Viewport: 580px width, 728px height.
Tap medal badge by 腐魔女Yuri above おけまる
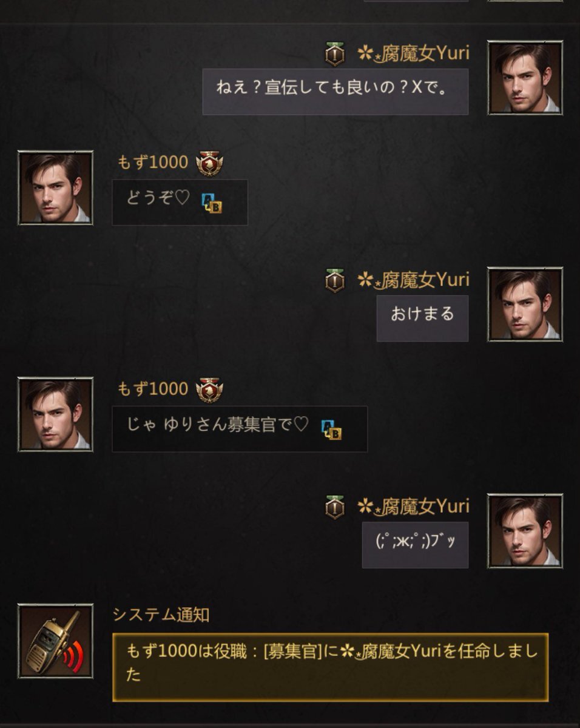(x=335, y=280)
